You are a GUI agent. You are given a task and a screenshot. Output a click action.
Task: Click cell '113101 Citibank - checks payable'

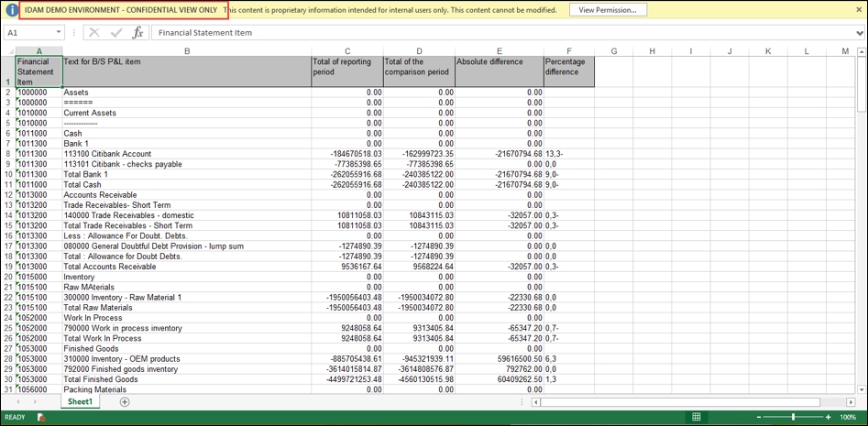click(187, 164)
